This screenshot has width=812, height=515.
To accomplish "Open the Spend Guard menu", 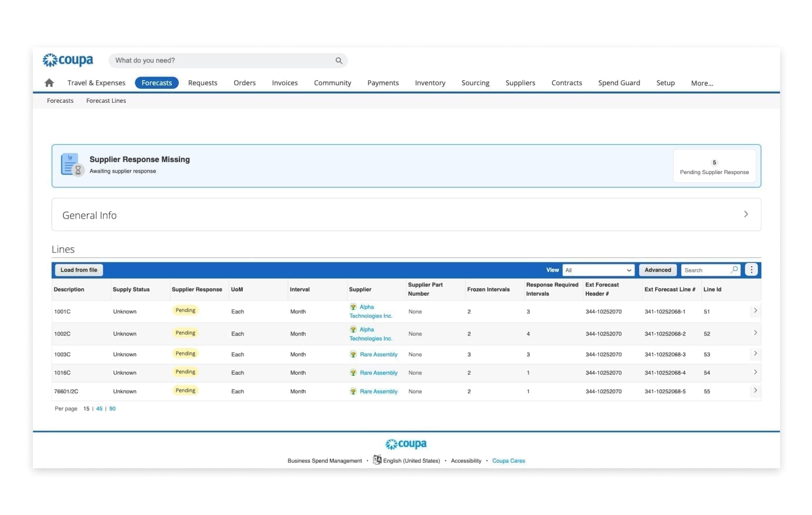I will (x=619, y=82).
